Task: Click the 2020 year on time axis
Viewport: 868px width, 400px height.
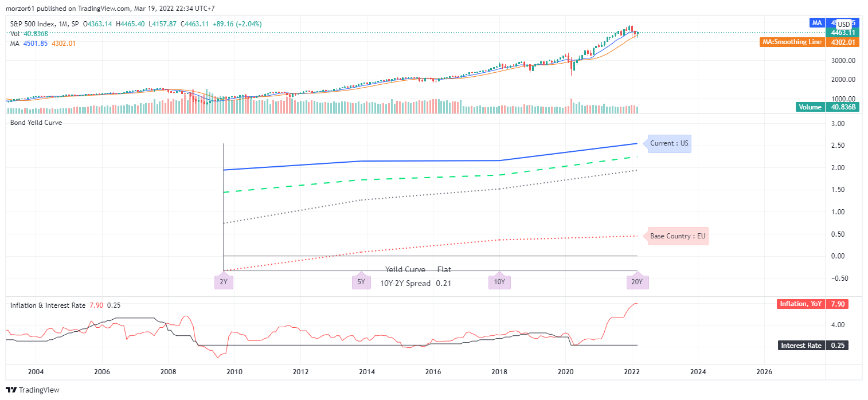Action: [566, 371]
